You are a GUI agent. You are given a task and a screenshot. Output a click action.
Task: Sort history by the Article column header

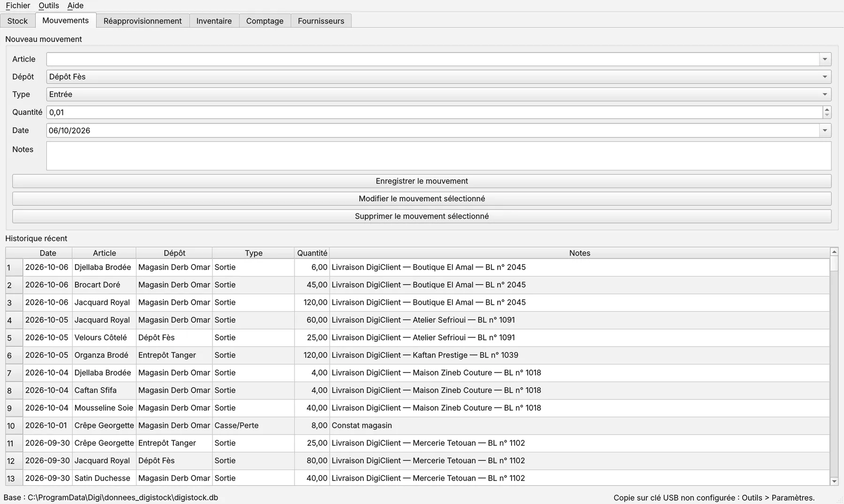point(104,253)
